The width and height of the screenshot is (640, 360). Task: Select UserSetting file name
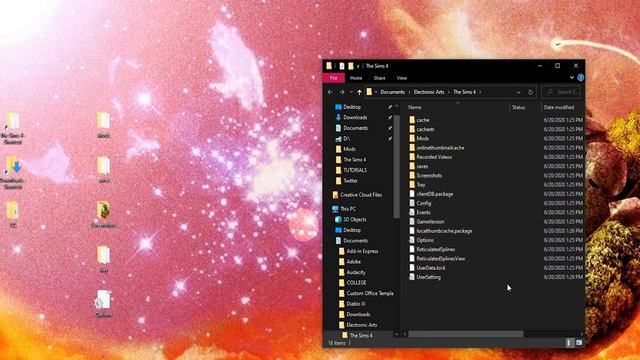429,277
